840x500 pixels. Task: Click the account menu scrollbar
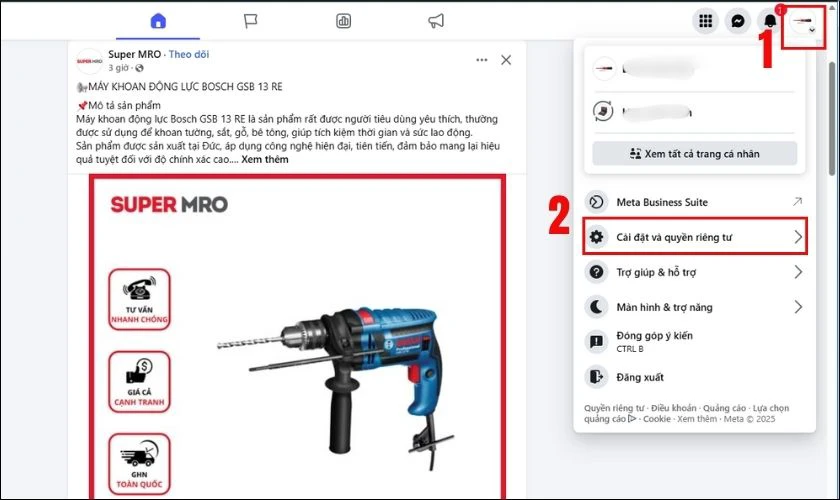tap(832, 118)
